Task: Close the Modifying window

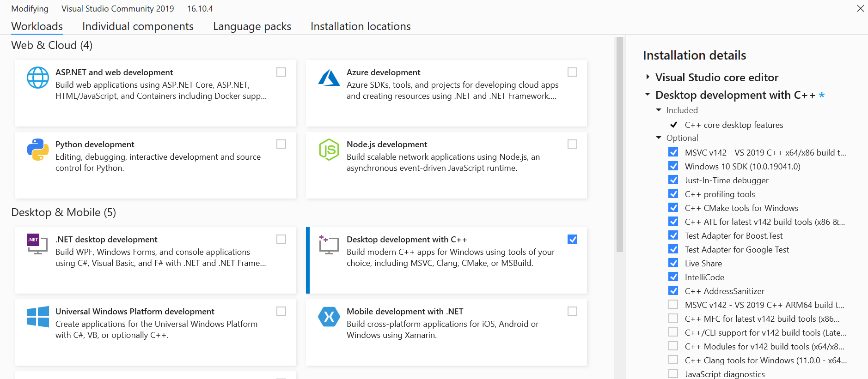Action: 860,8
